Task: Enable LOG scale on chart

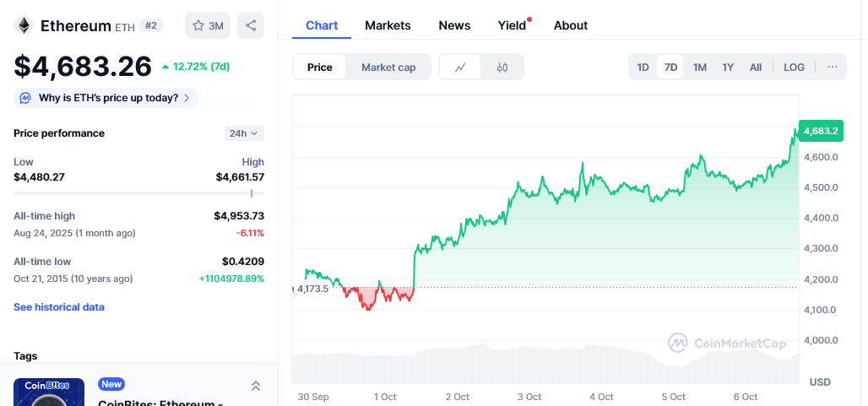Action: point(794,68)
